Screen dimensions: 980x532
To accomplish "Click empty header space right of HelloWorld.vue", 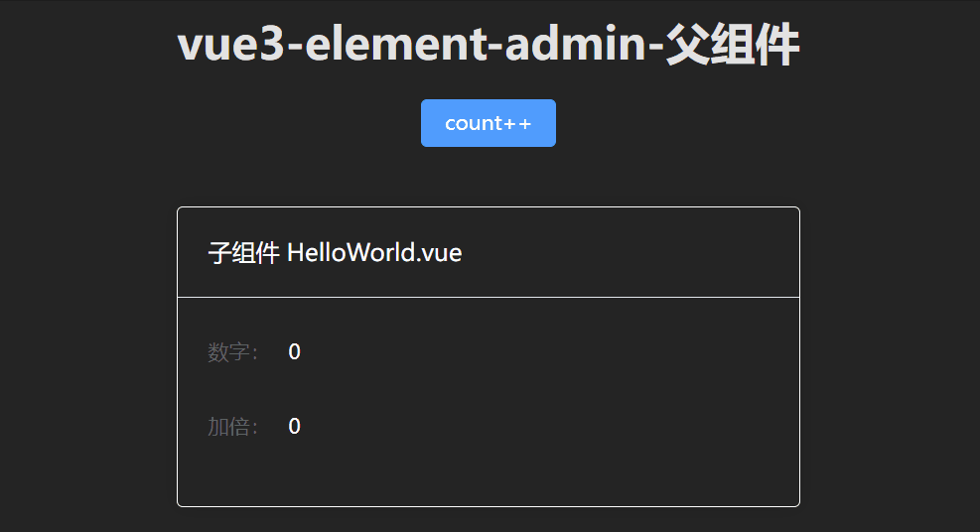I will click(x=635, y=253).
